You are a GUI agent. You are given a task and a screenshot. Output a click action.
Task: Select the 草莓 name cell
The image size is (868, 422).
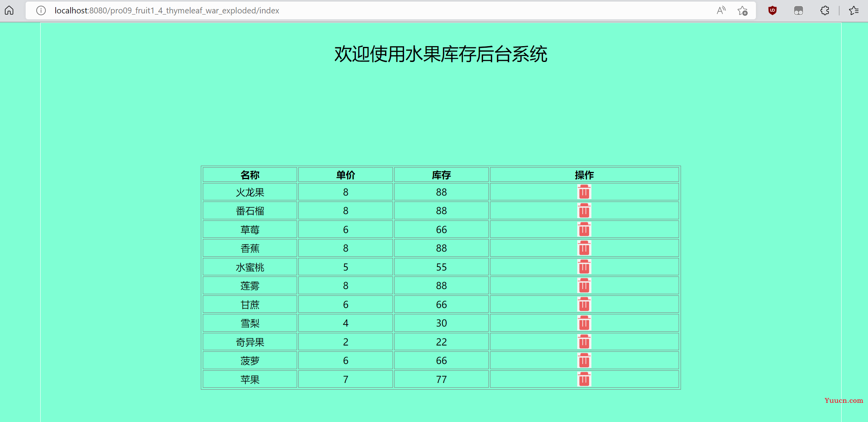pyautogui.click(x=250, y=230)
